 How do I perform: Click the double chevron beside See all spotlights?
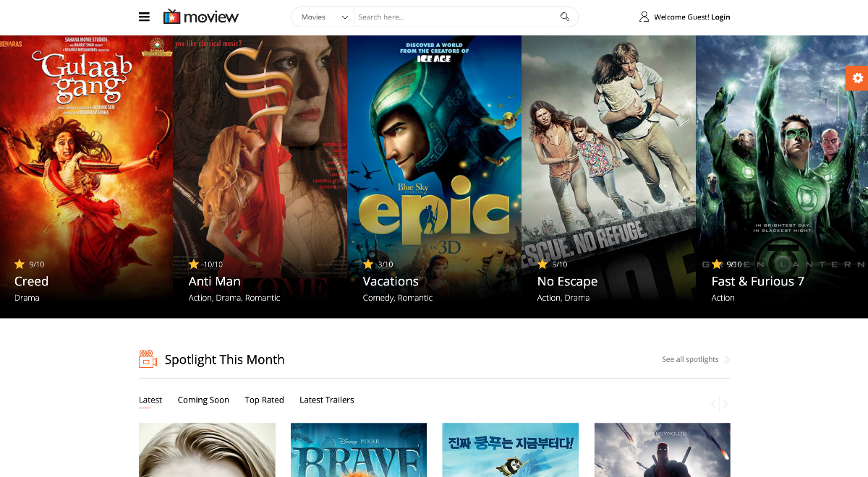[x=726, y=359]
